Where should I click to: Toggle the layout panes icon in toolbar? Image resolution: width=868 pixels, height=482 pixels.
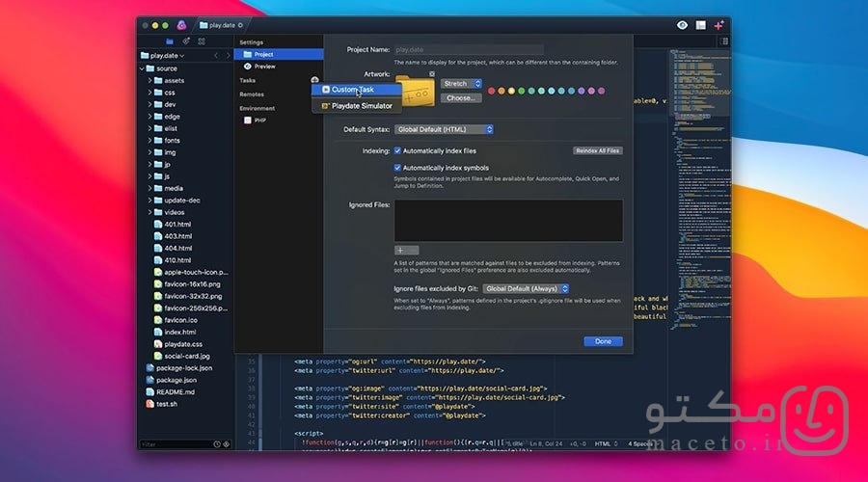coord(701,25)
